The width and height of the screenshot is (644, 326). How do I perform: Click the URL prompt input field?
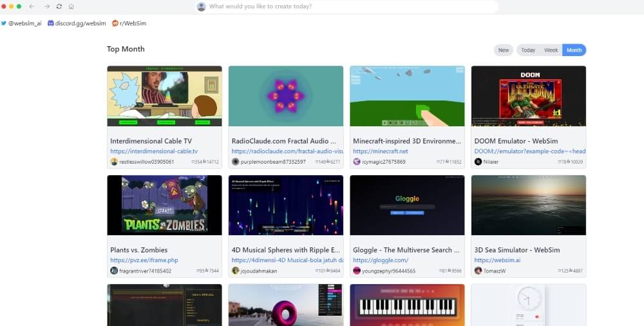click(348, 6)
